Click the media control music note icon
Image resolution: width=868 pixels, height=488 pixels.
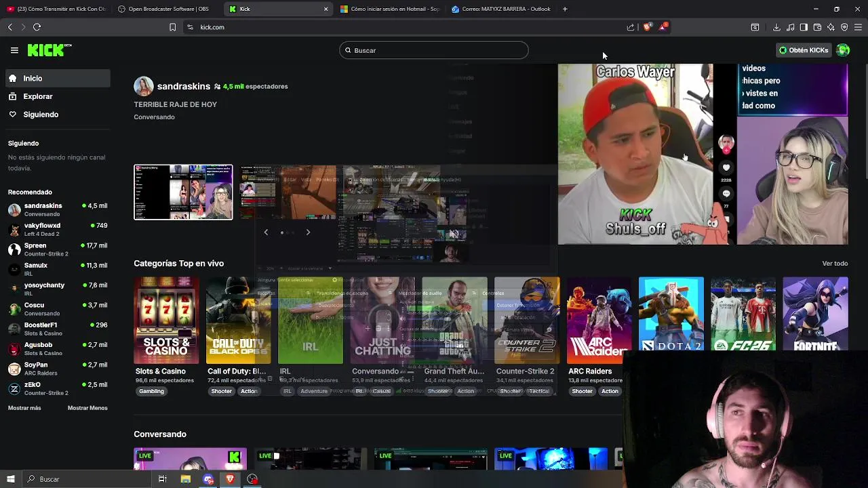pos(790,27)
